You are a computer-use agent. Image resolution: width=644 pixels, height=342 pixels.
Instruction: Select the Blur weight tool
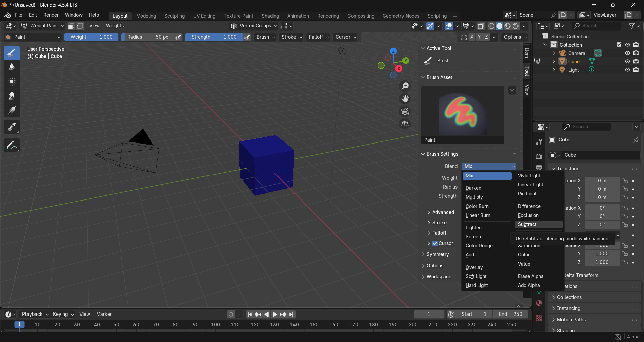coord(12,67)
